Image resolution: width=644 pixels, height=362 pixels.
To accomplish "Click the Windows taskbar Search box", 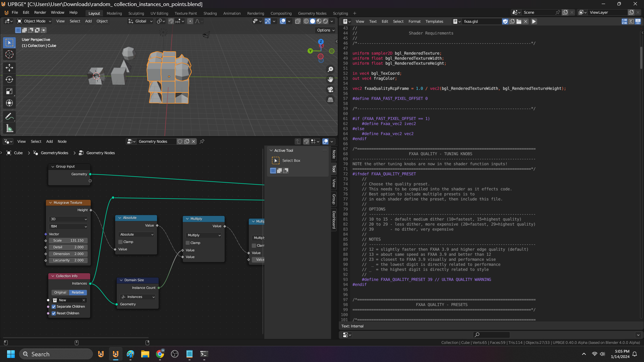I will (x=56, y=354).
